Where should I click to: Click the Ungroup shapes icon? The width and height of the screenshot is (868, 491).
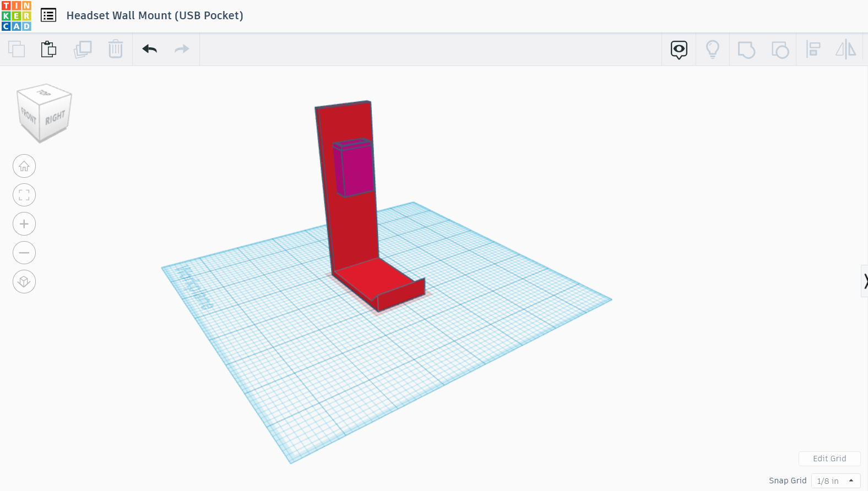[780, 50]
